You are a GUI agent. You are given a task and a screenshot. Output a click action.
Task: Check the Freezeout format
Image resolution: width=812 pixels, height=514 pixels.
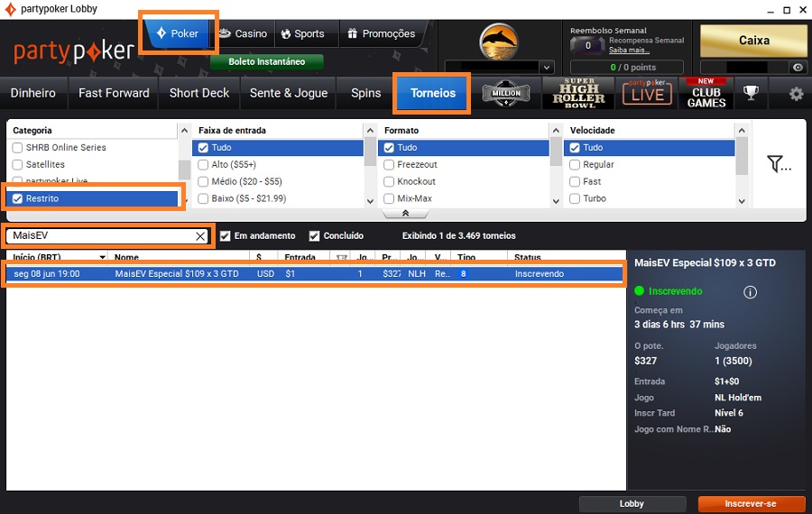point(389,165)
